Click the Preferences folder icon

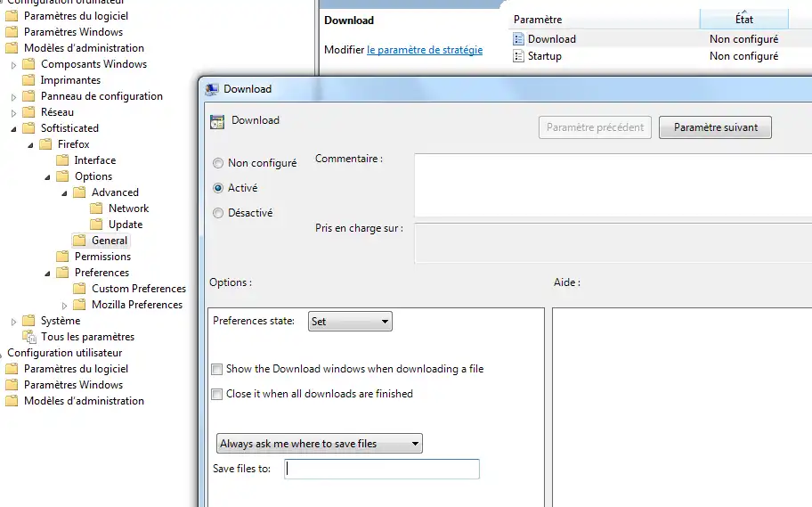click(62, 273)
